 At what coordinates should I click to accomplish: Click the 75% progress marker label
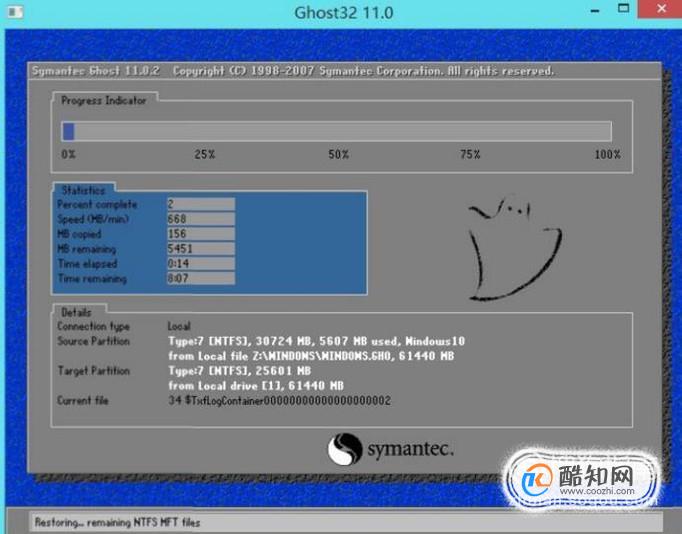(470, 154)
